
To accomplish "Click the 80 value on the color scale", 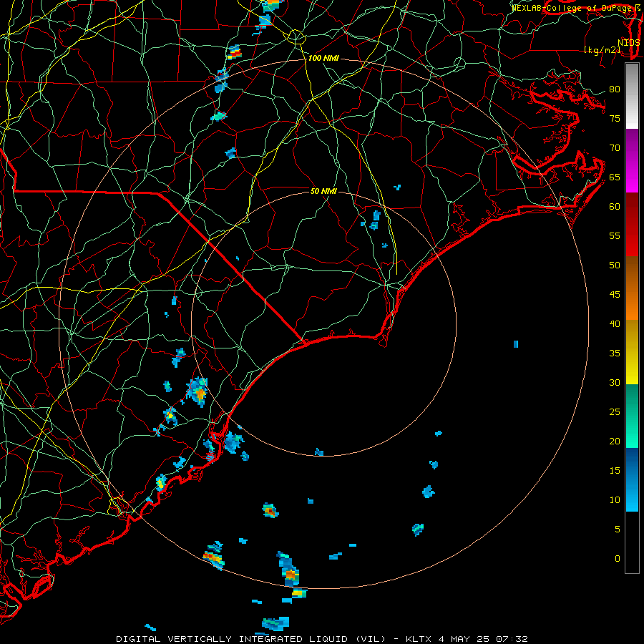I will [615, 89].
